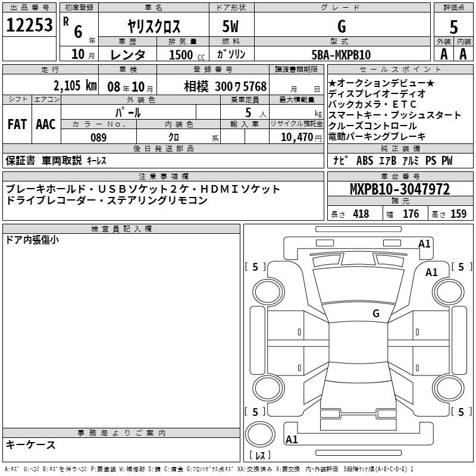Select the fuel type ガソリン
This screenshot has height=476, width=476.
(231, 54)
